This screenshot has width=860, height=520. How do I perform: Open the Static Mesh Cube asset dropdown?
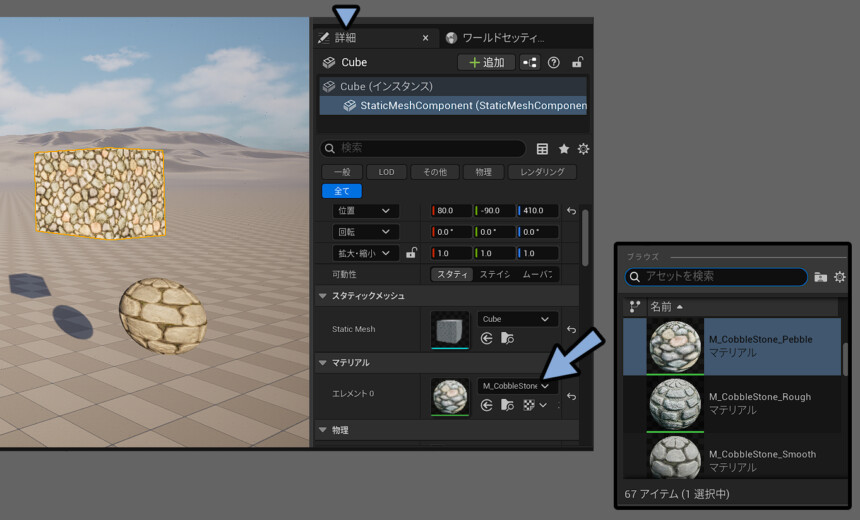tap(518, 319)
